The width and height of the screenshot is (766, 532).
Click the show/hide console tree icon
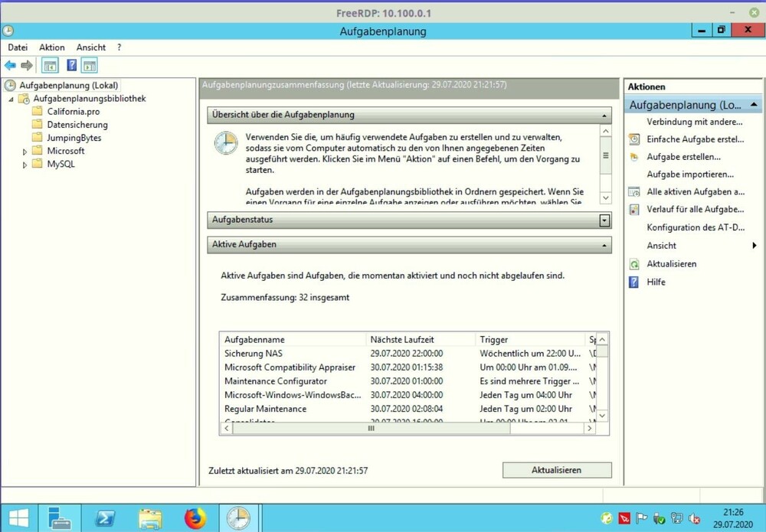coord(50,66)
